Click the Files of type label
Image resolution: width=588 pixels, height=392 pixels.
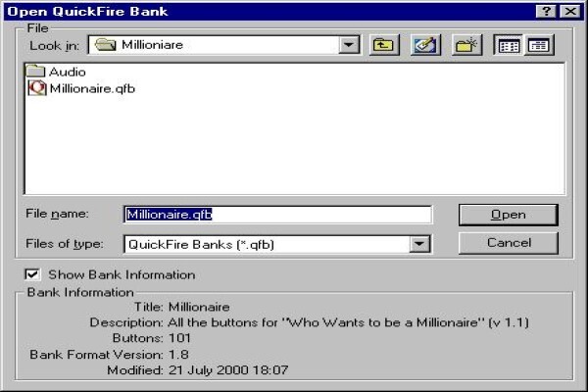(x=64, y=244)
